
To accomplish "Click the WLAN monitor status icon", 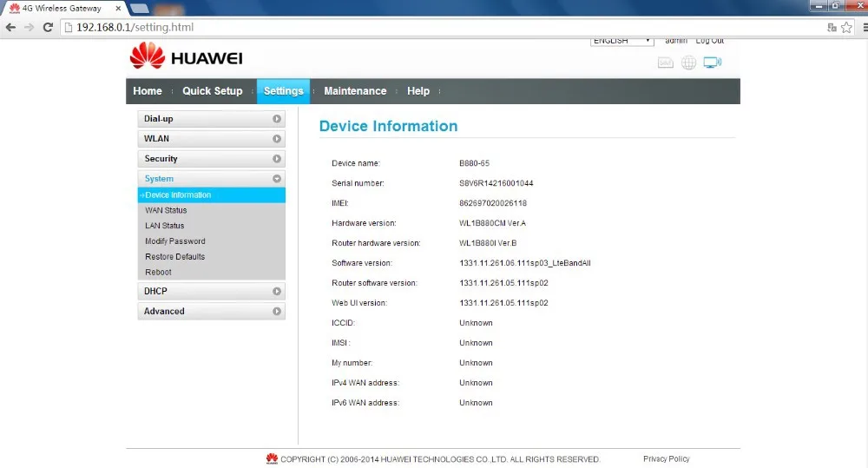I will pyautogui.click(x=712, y=63).
